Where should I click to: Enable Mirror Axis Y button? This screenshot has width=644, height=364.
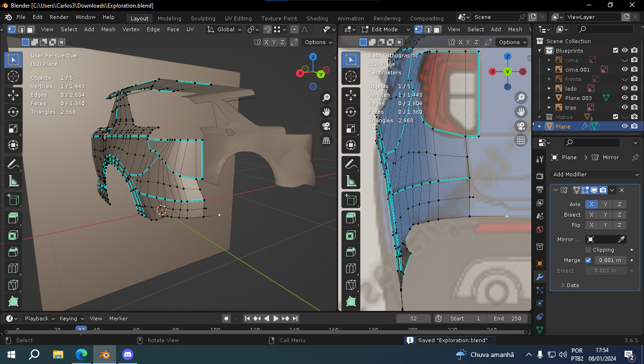tap(605, 204)
